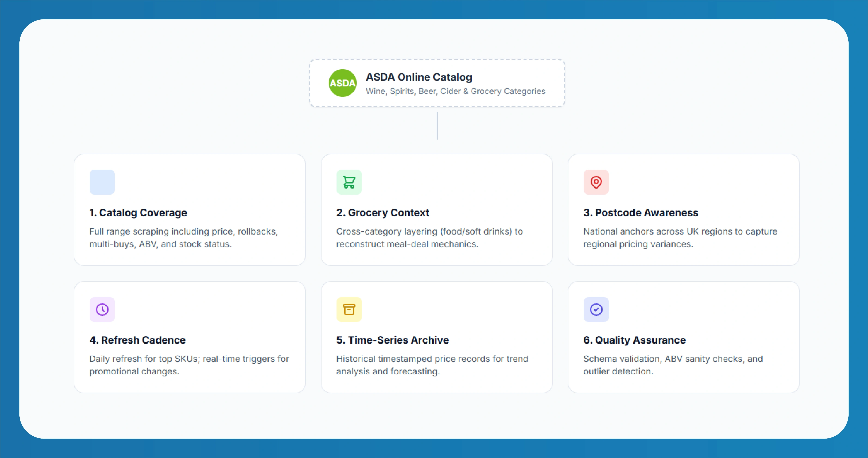Click the green ASDA logo circle
The width and height of the screenshot is (868, 458).
pos(342,83)
